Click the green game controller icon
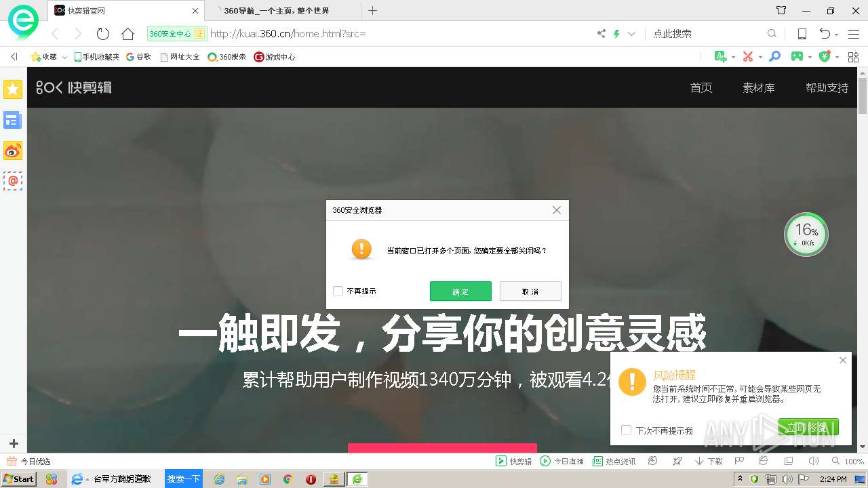Screen dimensions: 868x488 click(x=797, y=56)
